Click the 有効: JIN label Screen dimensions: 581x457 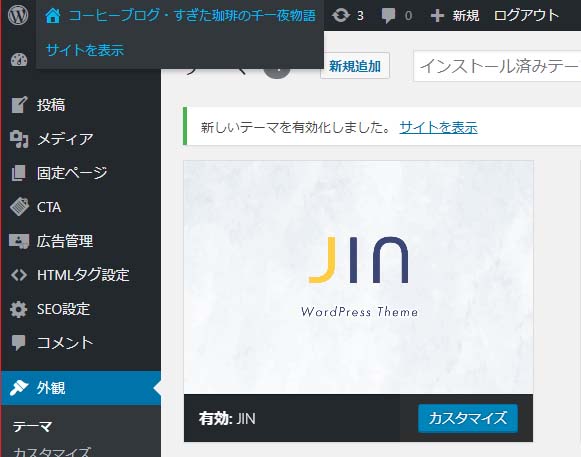[x=227, y=419]
